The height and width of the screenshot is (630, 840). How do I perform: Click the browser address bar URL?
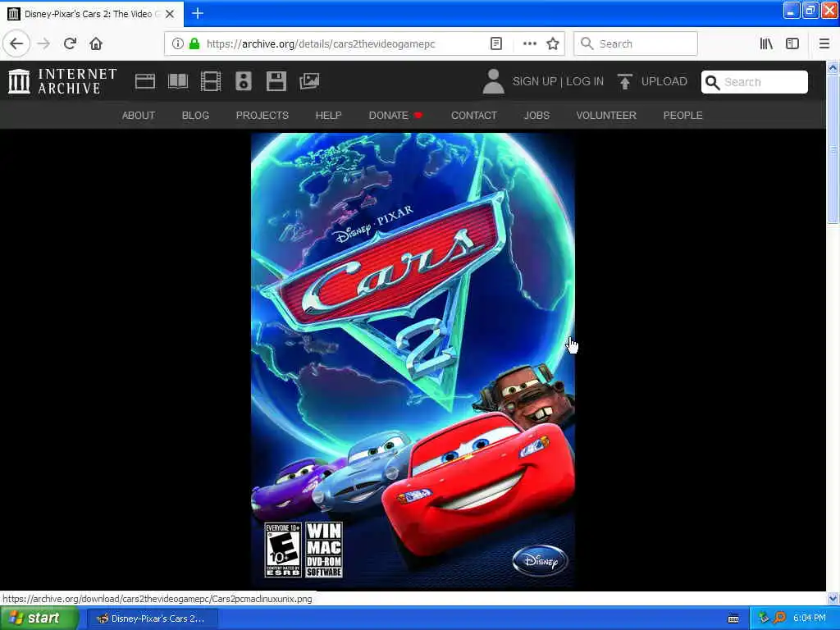pos(321,43)
